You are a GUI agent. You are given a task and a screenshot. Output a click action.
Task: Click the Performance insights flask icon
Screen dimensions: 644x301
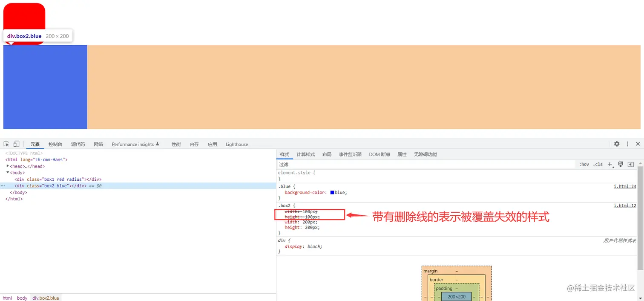click(157, 144)
